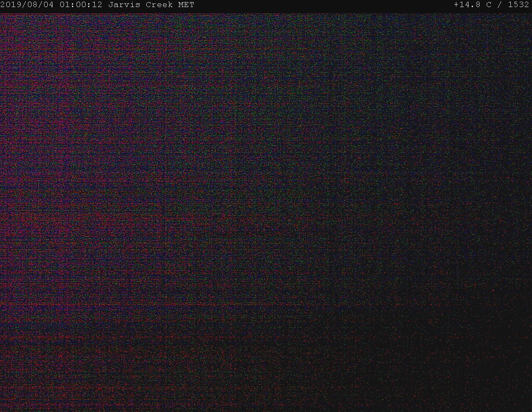Viewport: 532px width, 412px height.
Task: Click the timestamp 01:00:12
Action: (81, 5)
